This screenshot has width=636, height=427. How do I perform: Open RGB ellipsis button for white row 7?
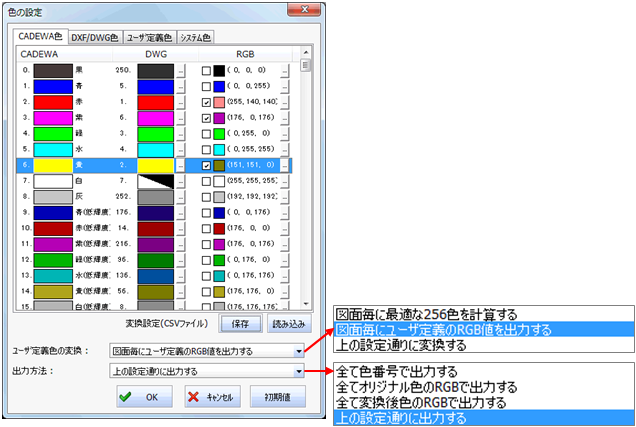point(285,181)
